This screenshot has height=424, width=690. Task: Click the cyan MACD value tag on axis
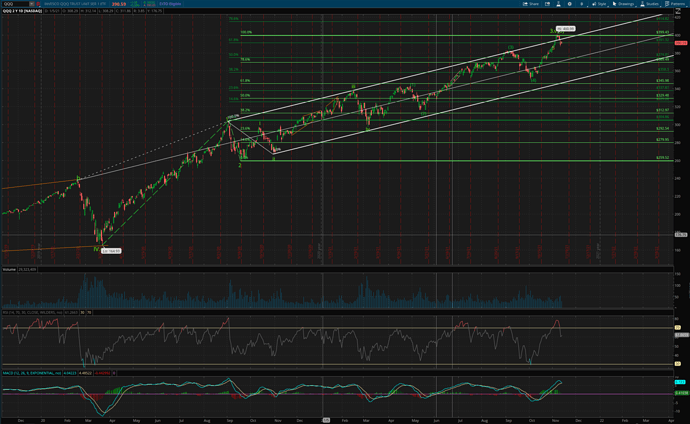[x=680, y=382]
